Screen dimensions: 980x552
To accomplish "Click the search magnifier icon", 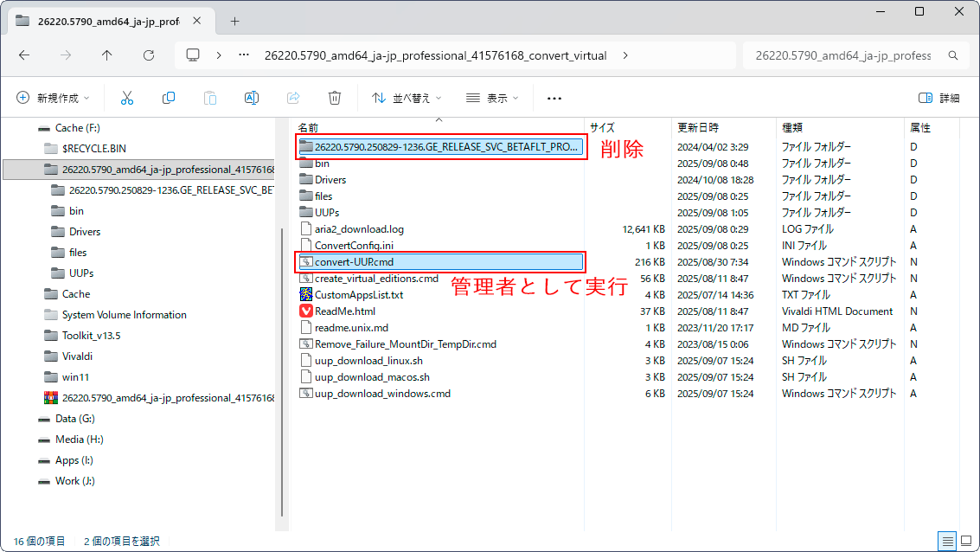I will 953,55.
